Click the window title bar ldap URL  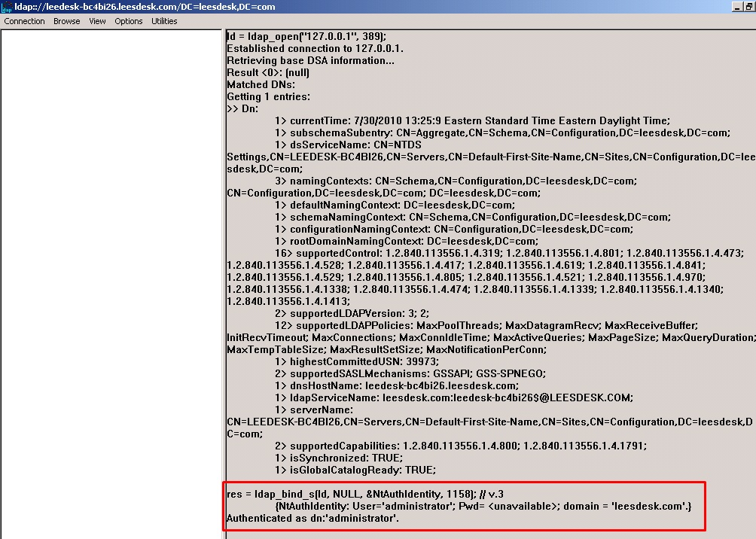(145, 7)
